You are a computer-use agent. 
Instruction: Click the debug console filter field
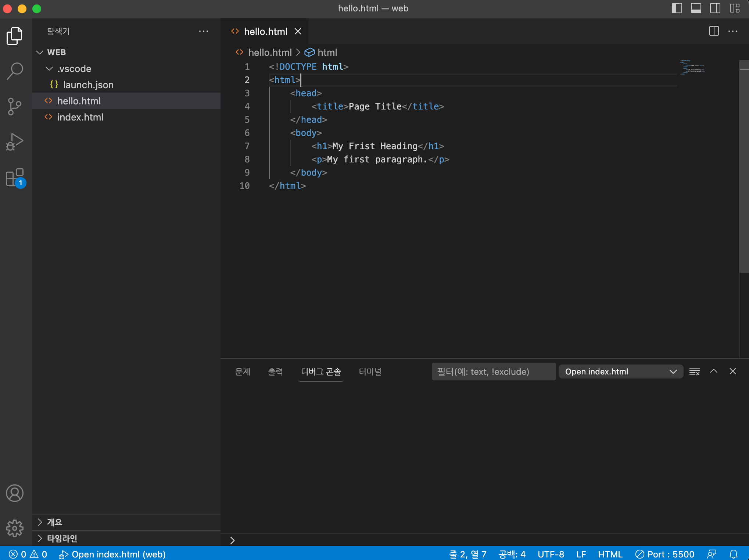pyautogui.click(x=493, y=371)
